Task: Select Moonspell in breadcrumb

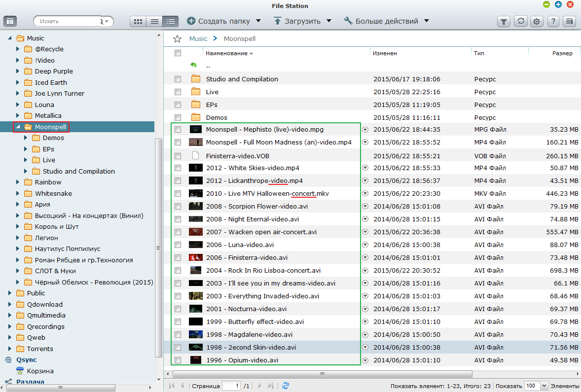Action: click(239, 38)
